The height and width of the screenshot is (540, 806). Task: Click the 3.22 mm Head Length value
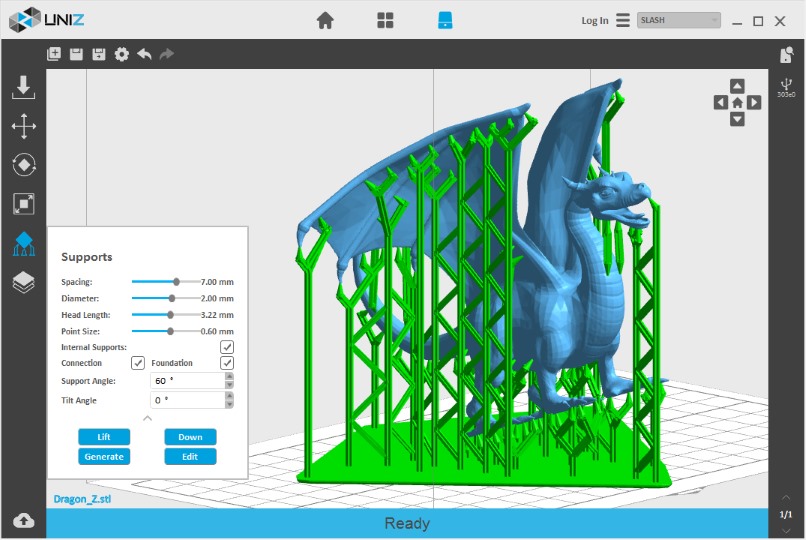(x=217, y=315)
